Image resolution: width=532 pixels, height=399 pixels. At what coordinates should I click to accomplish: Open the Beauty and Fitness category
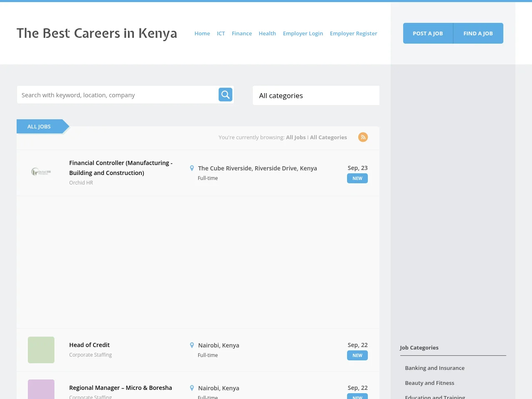click(430, 383)
